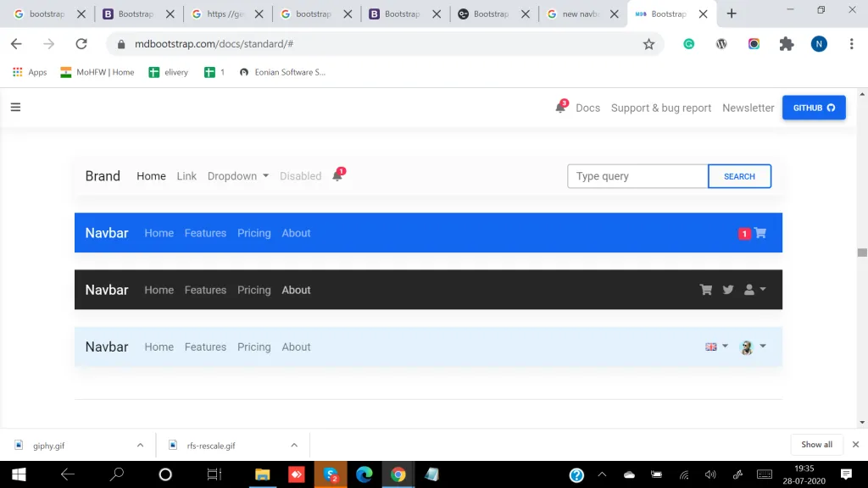Click the bookmark star in the address bar
Image resolution: width=868 pixels, height=488 pixels.
click(x=648, y=43)
